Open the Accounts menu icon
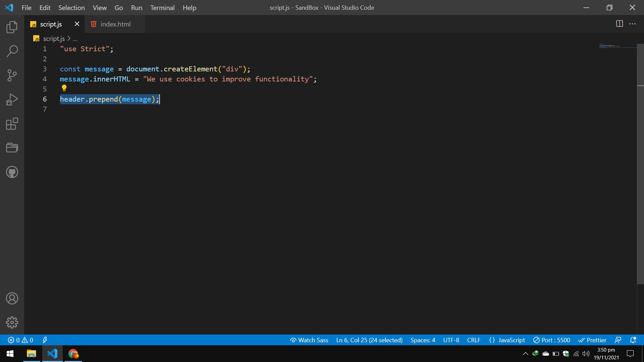This screenshot has width=644, height=362. click(12, 298)
